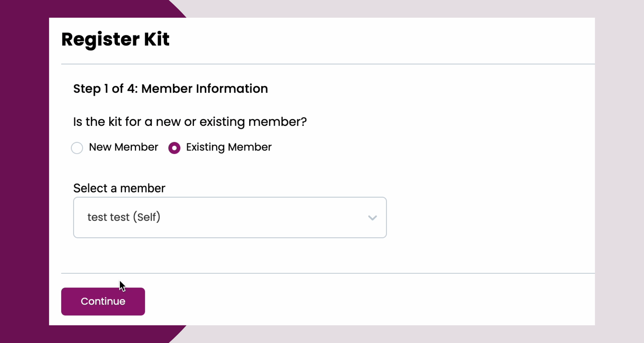Click the word "Register" in the heading
The image size is (644, 343).
100,39
